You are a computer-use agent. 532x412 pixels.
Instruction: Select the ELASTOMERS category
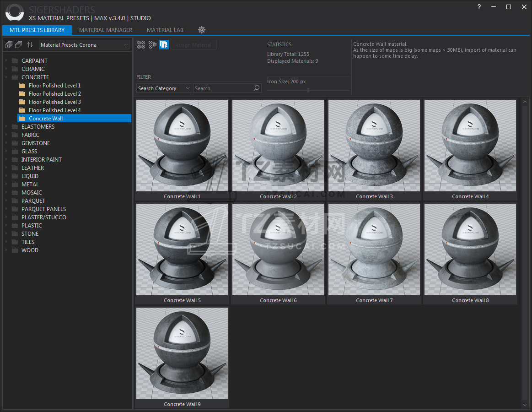(38, 127)
